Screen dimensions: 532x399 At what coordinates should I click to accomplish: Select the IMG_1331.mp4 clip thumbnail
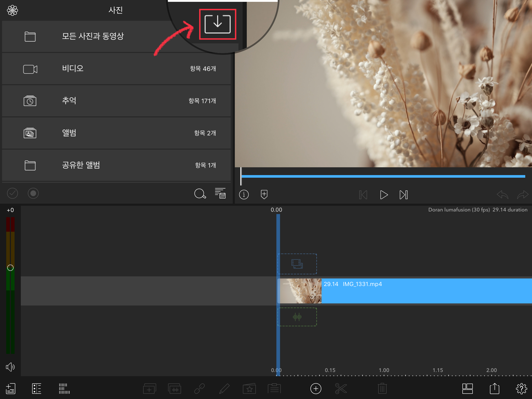300,291
